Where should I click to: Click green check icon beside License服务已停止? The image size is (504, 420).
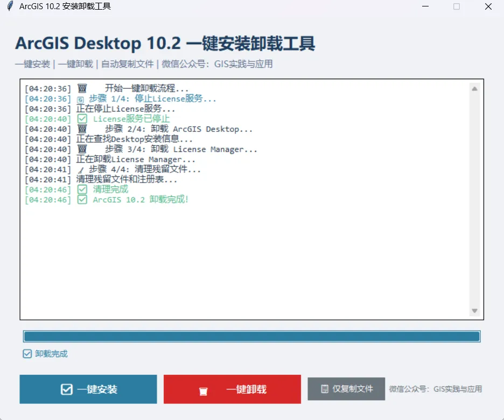coord(82,118)
